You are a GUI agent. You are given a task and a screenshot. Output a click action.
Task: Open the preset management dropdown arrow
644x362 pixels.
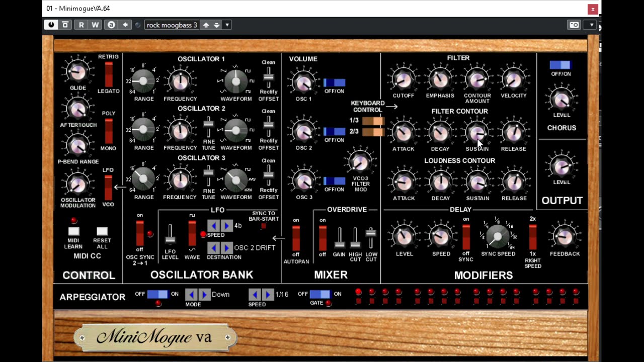(227, 25)
